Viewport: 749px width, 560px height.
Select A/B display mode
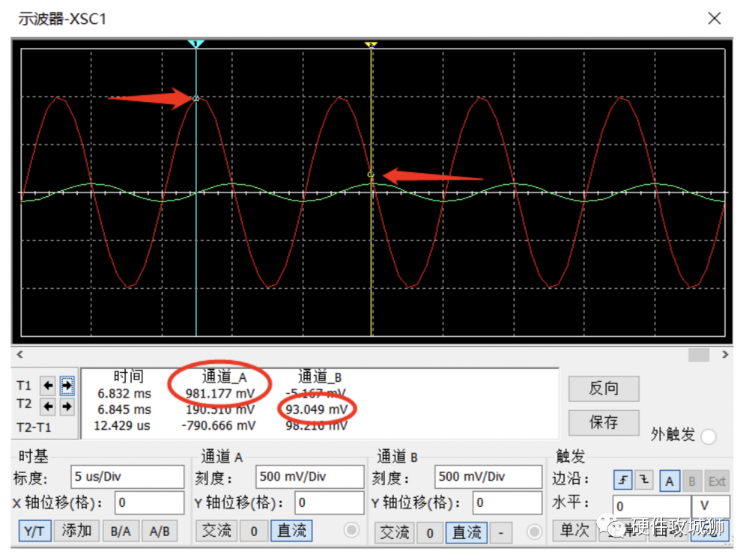coord(160,531)
